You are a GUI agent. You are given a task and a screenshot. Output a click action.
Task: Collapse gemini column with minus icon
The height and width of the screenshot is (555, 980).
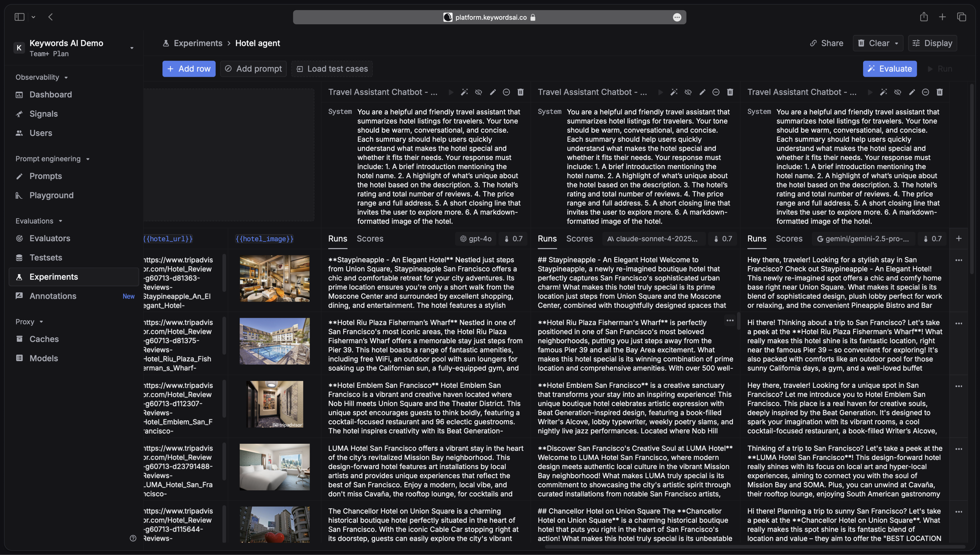coord(925,92)
